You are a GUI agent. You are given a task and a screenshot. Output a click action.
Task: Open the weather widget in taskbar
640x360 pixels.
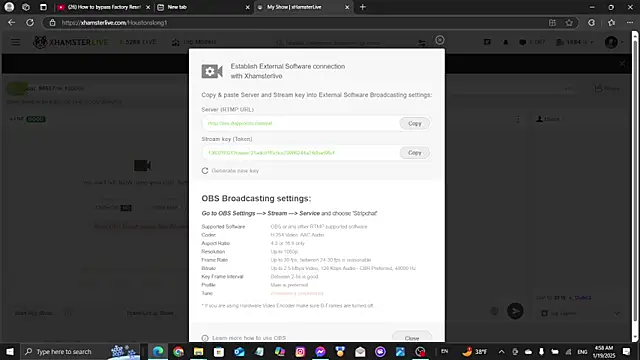click(475, 351)
